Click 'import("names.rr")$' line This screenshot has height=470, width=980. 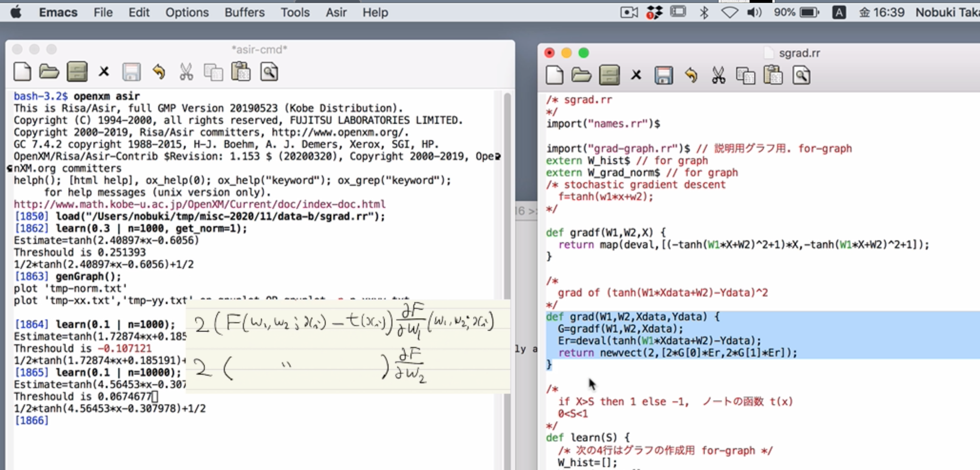pyautogui.click(x=603, y=124)
